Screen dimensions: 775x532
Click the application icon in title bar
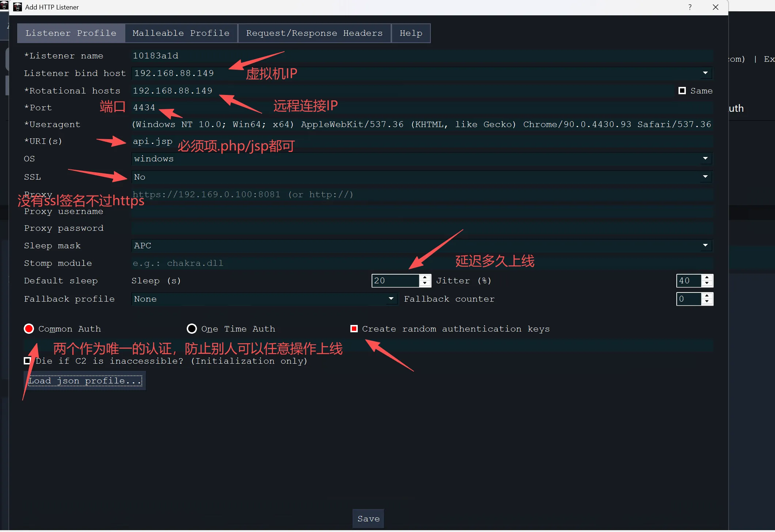pyautogui.click(x=17, y=7)
